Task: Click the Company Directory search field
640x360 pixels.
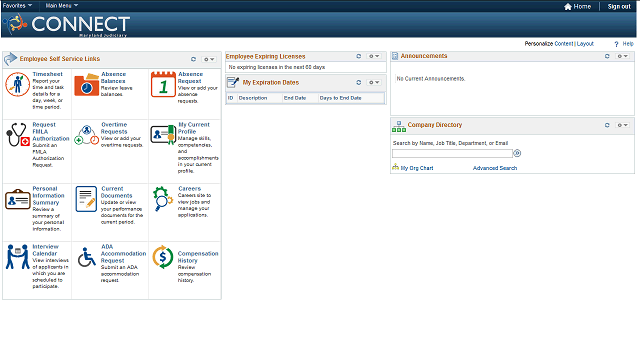Action: 452,153
